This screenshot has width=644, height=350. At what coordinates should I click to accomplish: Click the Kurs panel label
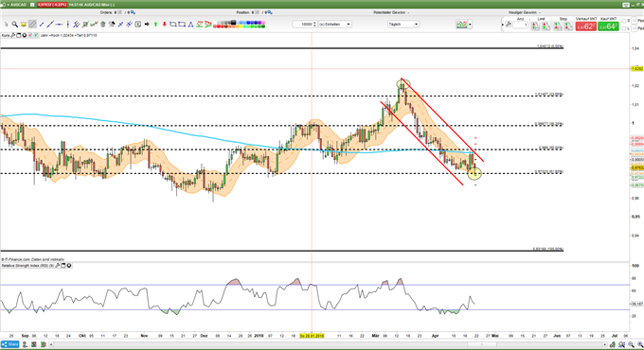tap(6, 36)
